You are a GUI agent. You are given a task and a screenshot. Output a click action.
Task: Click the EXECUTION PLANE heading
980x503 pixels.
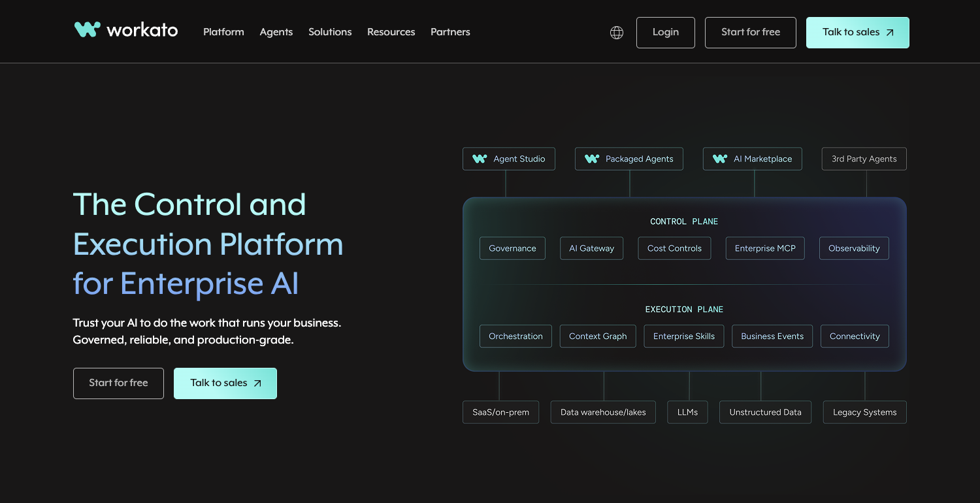[x=684, y=310]
